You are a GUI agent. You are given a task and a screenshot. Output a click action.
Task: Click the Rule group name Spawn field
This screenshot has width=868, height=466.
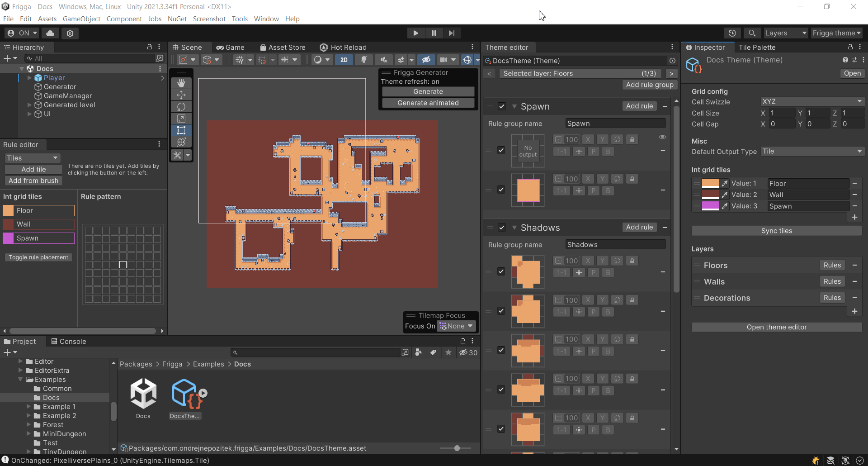tap(615, 124)
